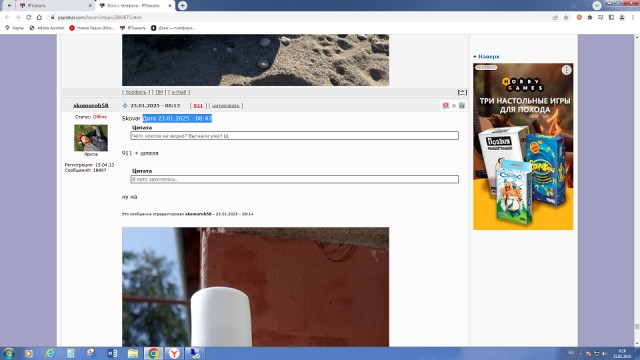Focus the address bar URL
Image resolution: width=640 pixels, height=360 pixels.
pyautogui.click(x=100, y=18)
